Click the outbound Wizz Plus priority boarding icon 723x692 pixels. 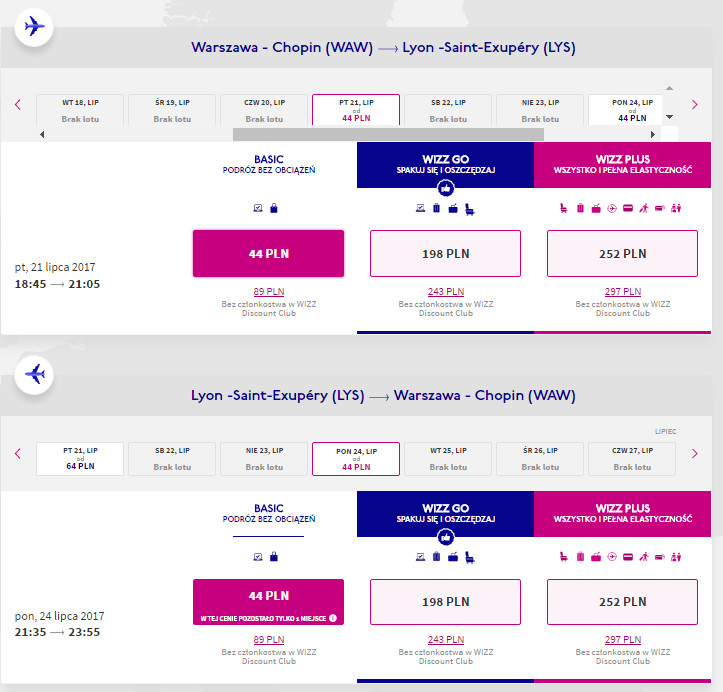pyautogui.click(x=644, y=208)
